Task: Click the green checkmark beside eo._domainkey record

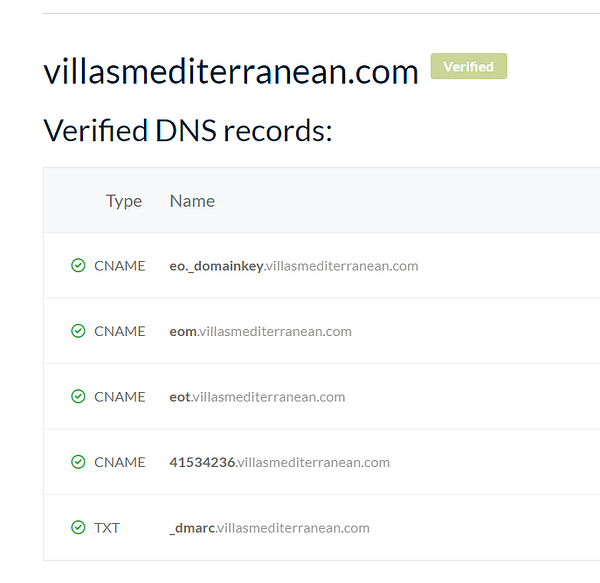Action: point(78,265)
